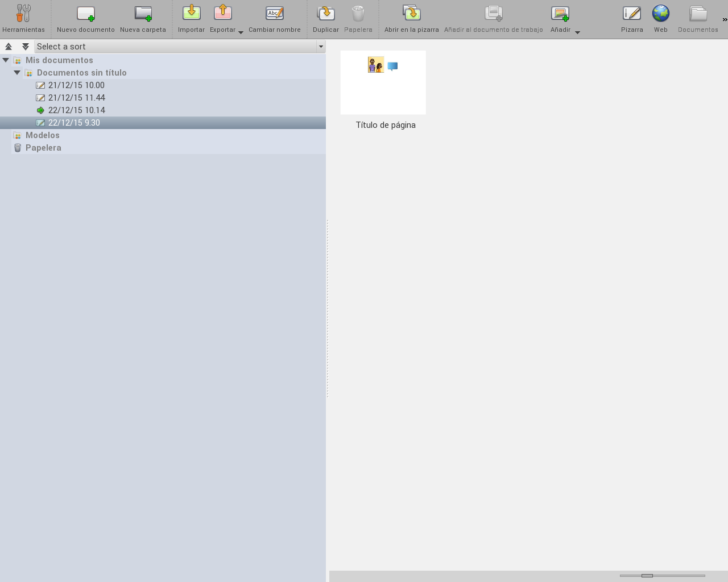Open the Papelera item in tree
Viewport: 728px width, 582px height.
pyautogui.click(x=43, y=148)
